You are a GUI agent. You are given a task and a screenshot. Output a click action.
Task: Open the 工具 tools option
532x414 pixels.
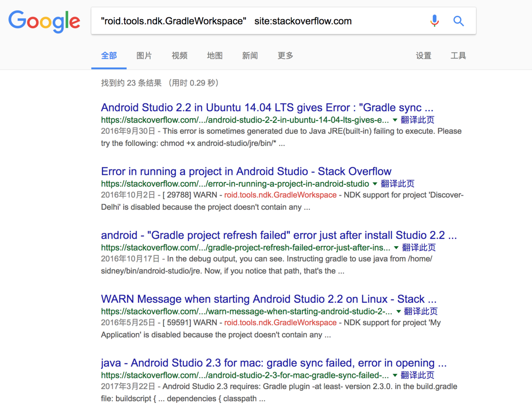pos(458,56)
